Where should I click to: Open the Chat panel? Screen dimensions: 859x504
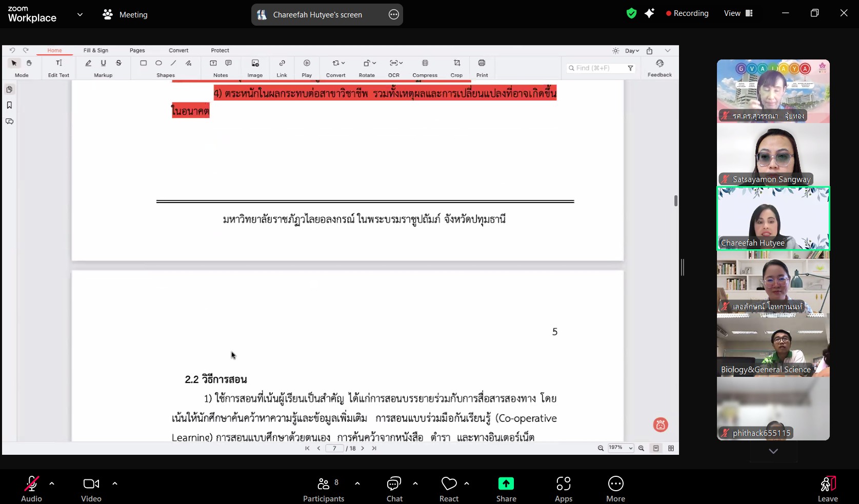[x=394, y=484]
